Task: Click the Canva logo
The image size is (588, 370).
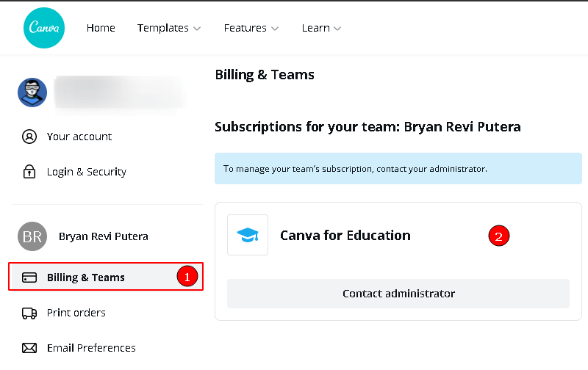Action: point(44,28)
